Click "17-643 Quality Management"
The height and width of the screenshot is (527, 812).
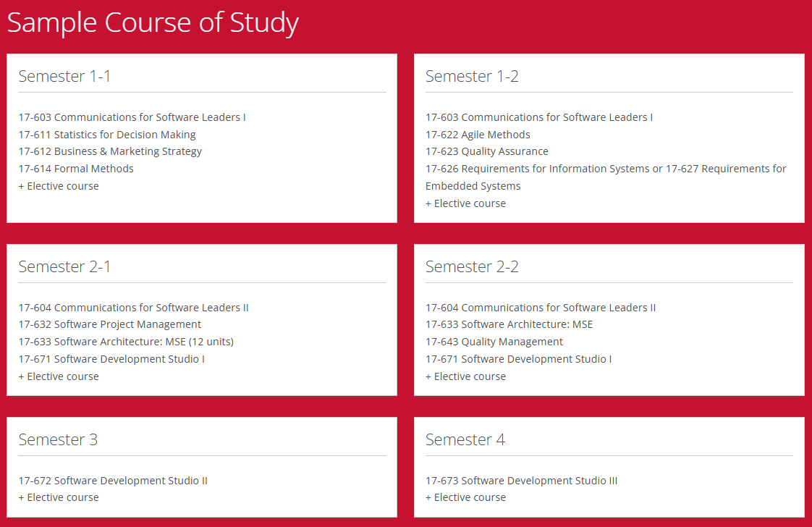[x=494, y=342]
